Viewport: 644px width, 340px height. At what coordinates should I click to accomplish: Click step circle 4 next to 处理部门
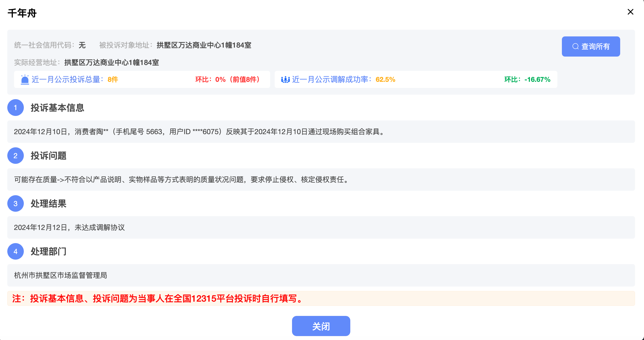pos(15,251)
